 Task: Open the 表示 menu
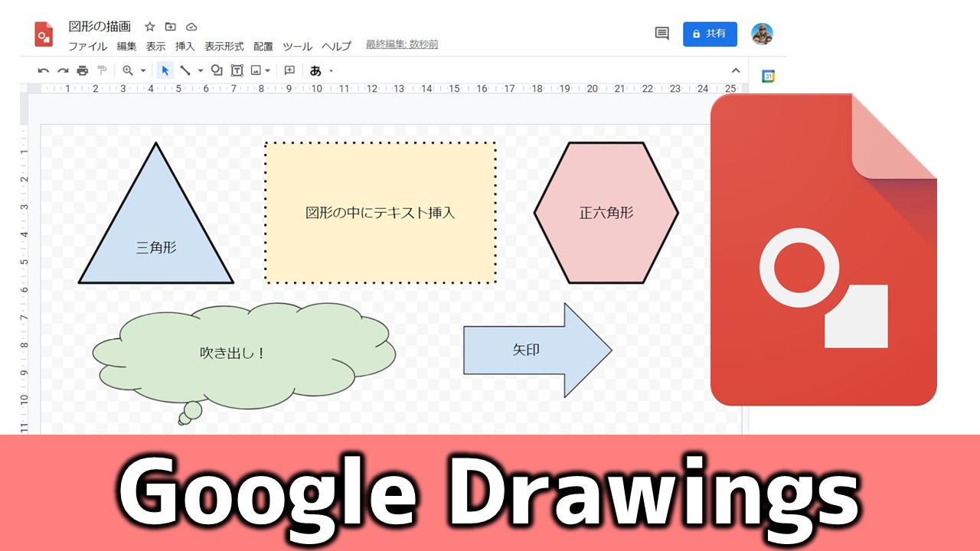click(155, 46)
